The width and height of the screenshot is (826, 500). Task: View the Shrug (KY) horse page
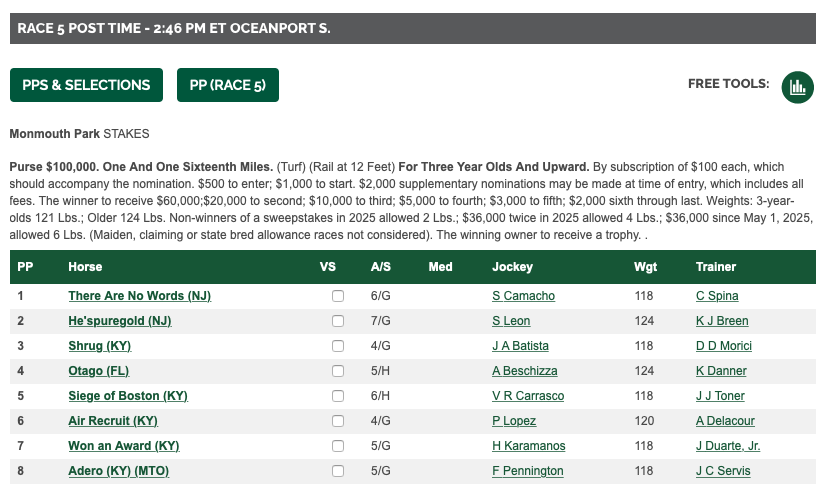point(100,346)
